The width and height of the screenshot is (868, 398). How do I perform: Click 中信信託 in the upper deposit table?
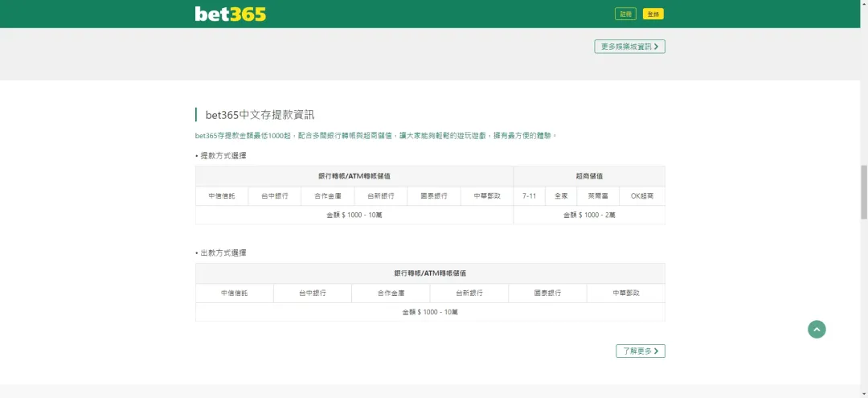222,196
